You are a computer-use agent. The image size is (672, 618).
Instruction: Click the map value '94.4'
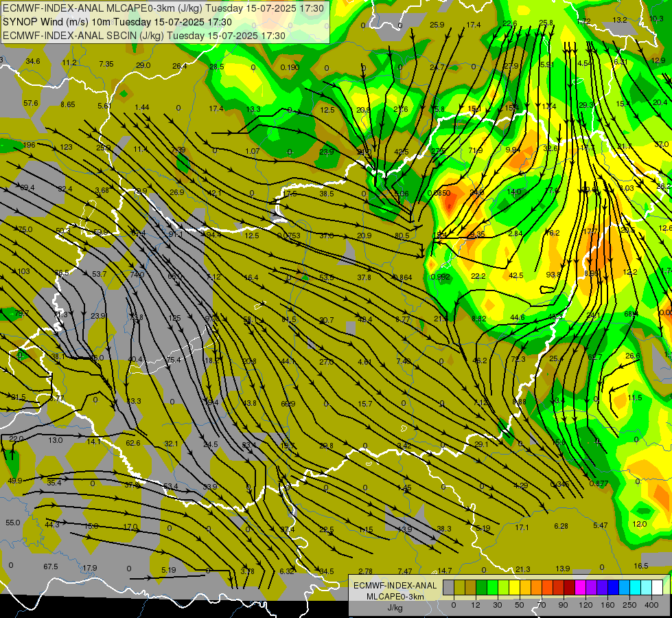(213, 235)
